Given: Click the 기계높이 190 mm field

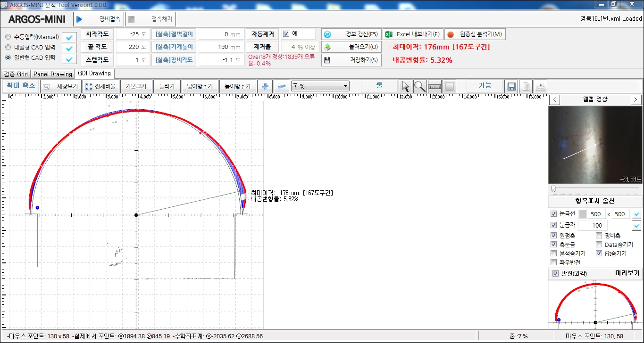Looking at the screenshot, I should point(221,47).
